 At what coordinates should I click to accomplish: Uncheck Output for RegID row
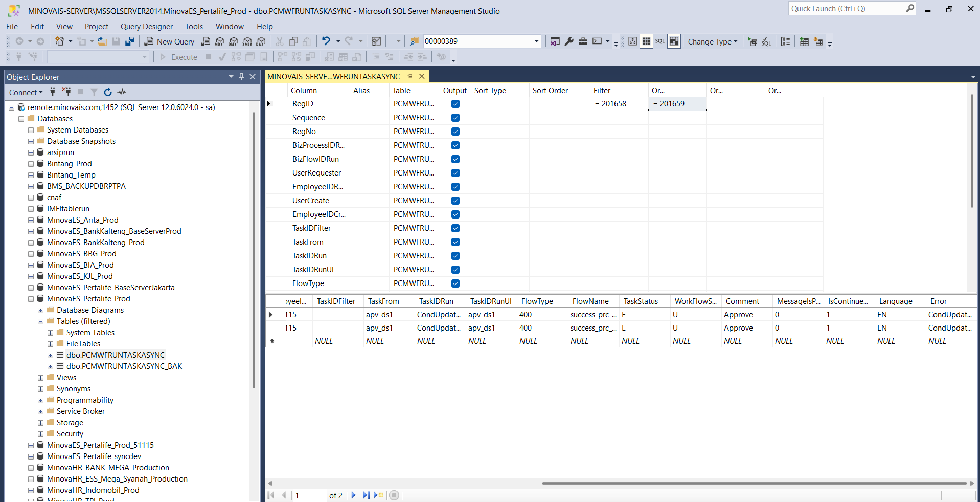(x=455, y=104)
